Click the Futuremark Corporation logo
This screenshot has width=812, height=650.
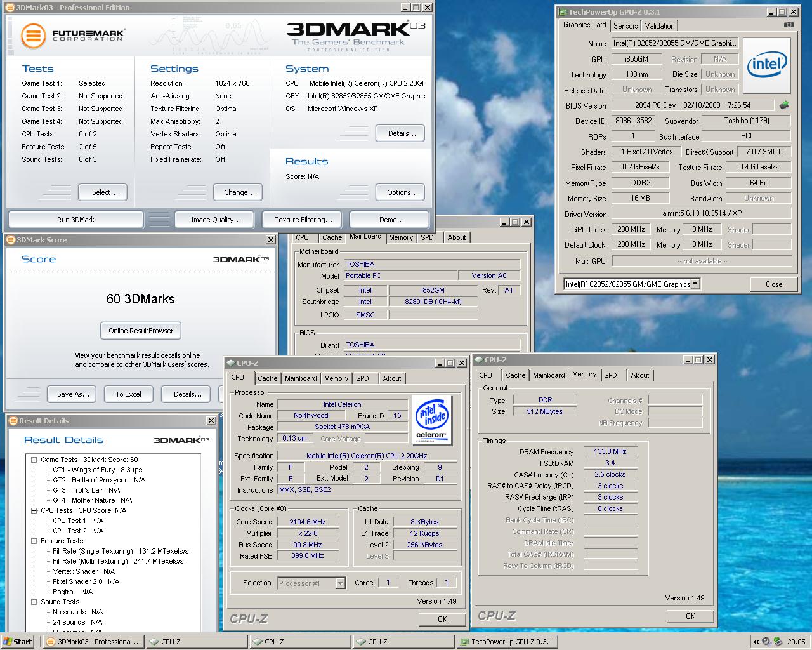72,36
